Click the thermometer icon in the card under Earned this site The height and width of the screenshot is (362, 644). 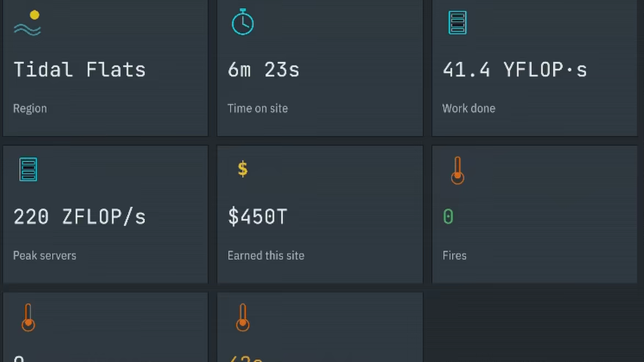(x=243, y=317)
